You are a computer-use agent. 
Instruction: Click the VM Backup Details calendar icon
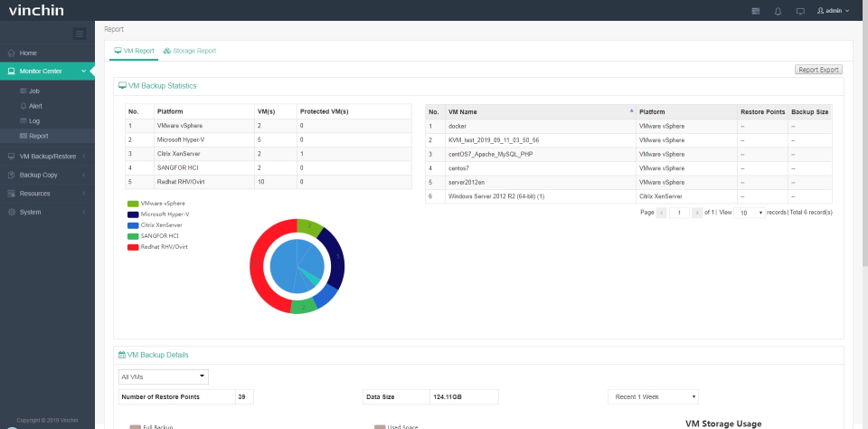(x=122, y=355)
